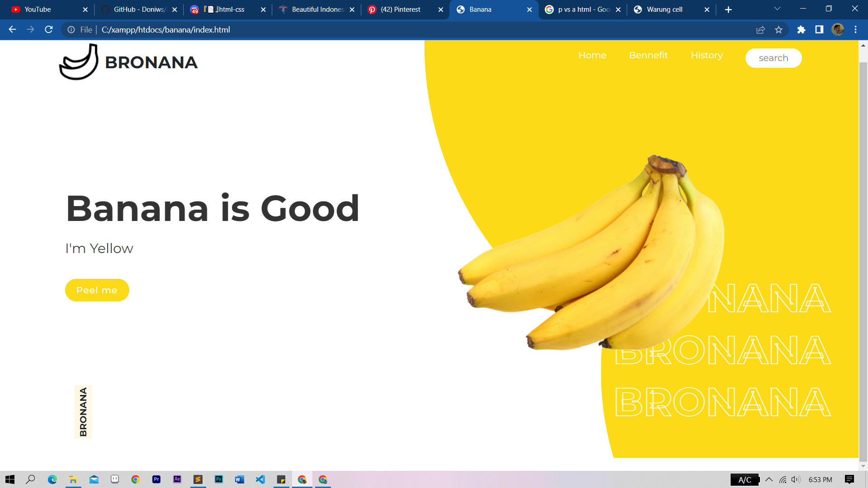Open the browser extensions puzzle icon
The height and width of the screenshot is (488, 868).
(801, 30)
